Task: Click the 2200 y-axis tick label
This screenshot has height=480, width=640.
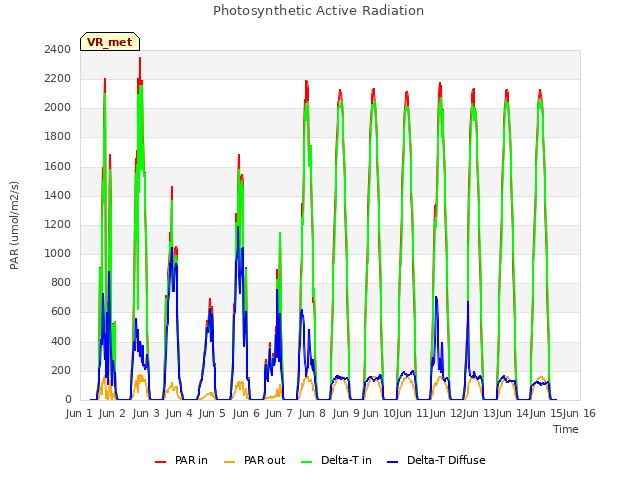Action: click(x=58, y=78)
